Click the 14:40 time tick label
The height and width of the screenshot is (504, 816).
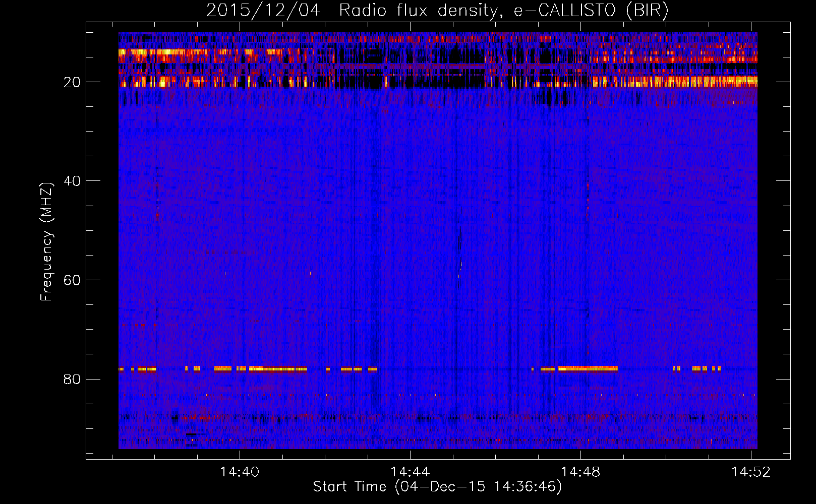click(240, 472)
